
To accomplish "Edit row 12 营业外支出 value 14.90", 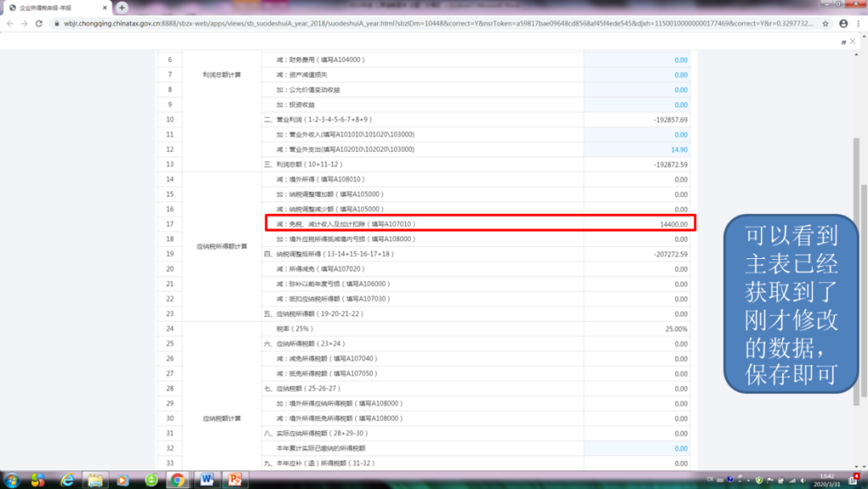I will click(637, 150).
